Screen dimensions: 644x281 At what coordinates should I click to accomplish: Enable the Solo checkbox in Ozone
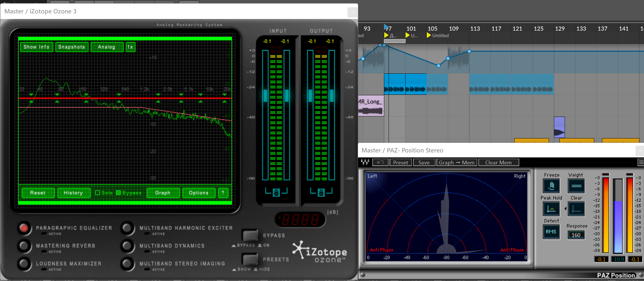coord(98,193)
